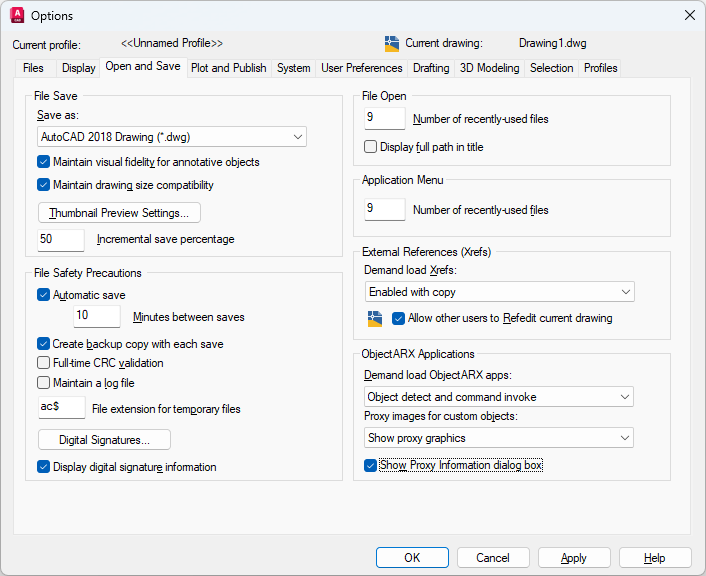Open the Save as format dropdown

(x=171, y=137)
